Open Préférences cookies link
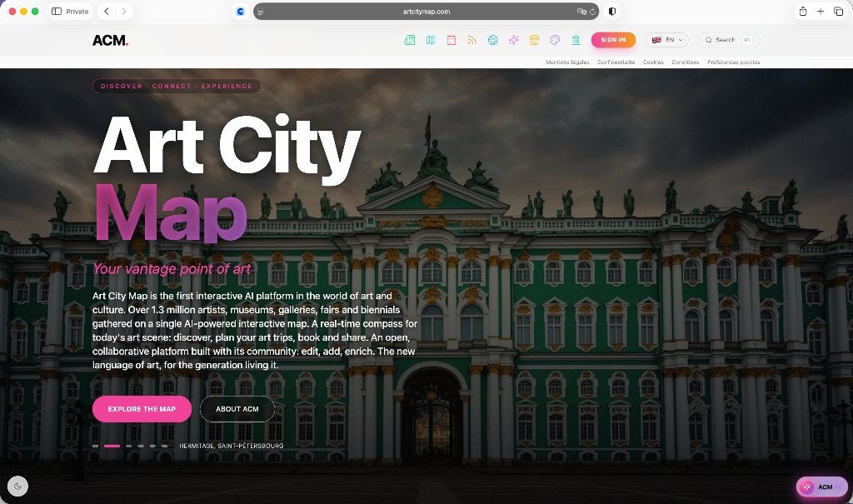853x504 pixels. 733,62
